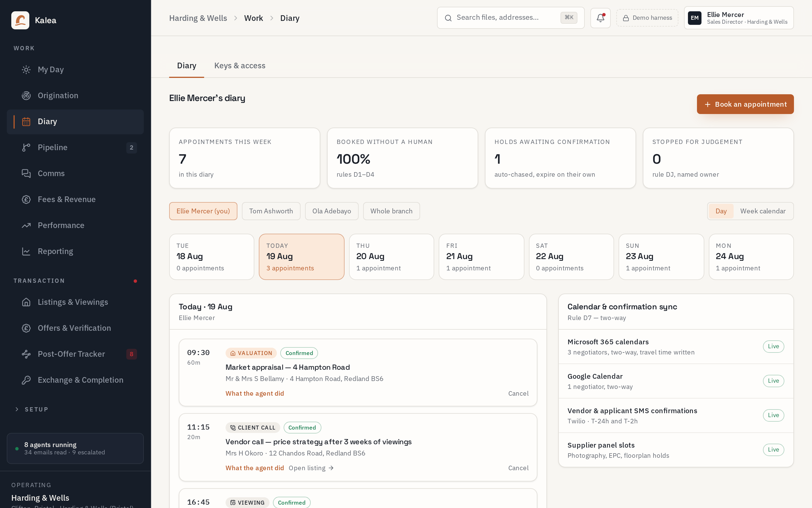This screenshot has height=508, width=812.
Task: Click Live badge for Google Calendar
Action: [773, 381]
